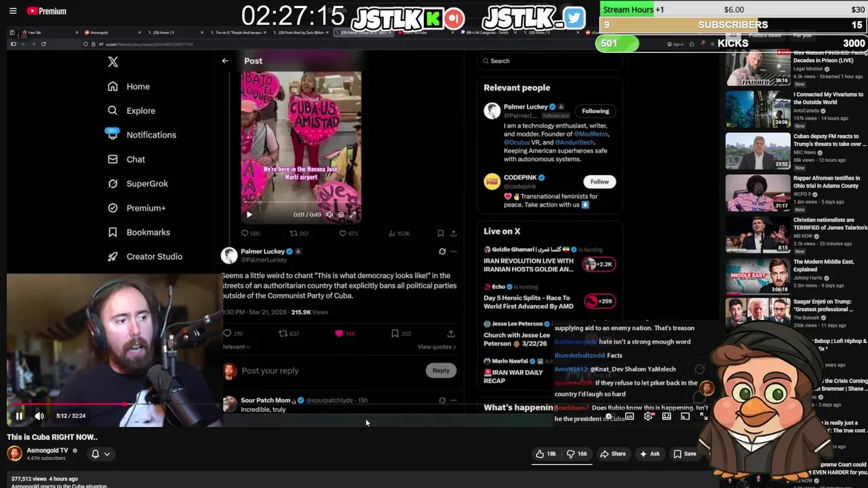Open YouTube player settings gear
868x488 pixels.
point(648,416)
